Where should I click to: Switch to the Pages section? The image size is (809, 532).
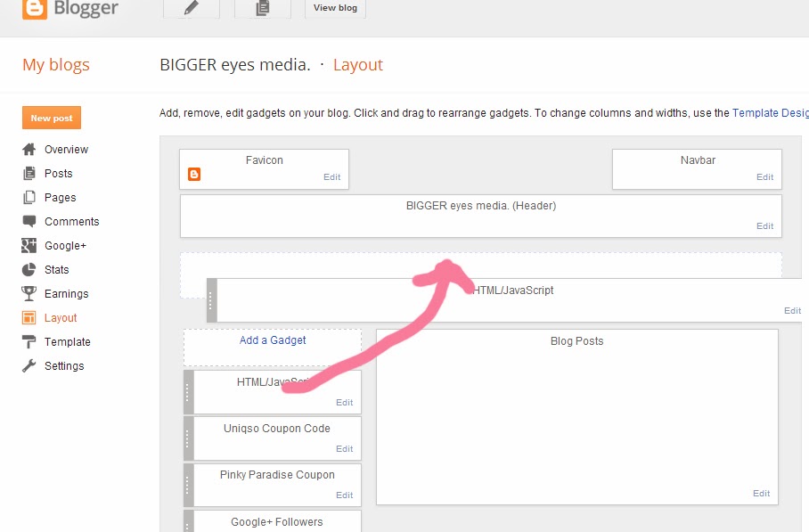(x=53, y=197)
